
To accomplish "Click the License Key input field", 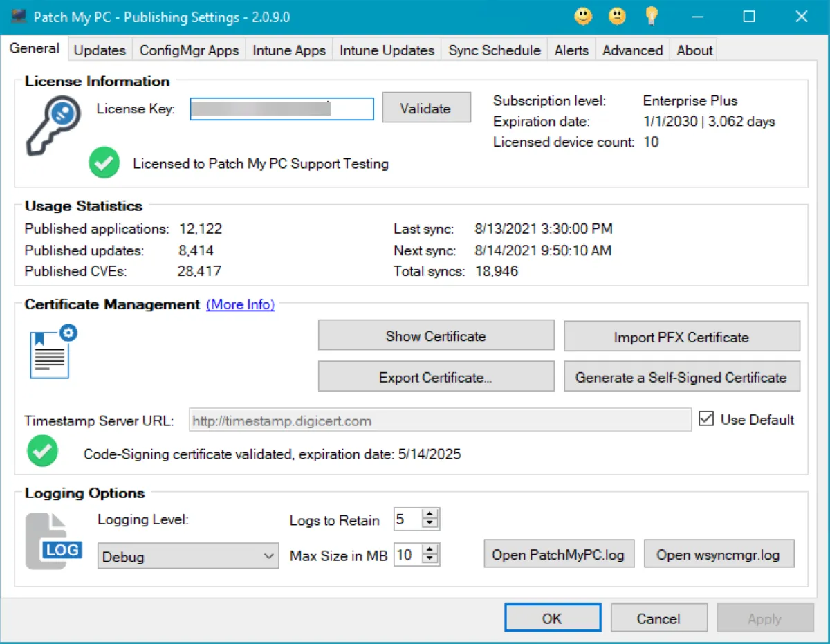I will [282, 109].
